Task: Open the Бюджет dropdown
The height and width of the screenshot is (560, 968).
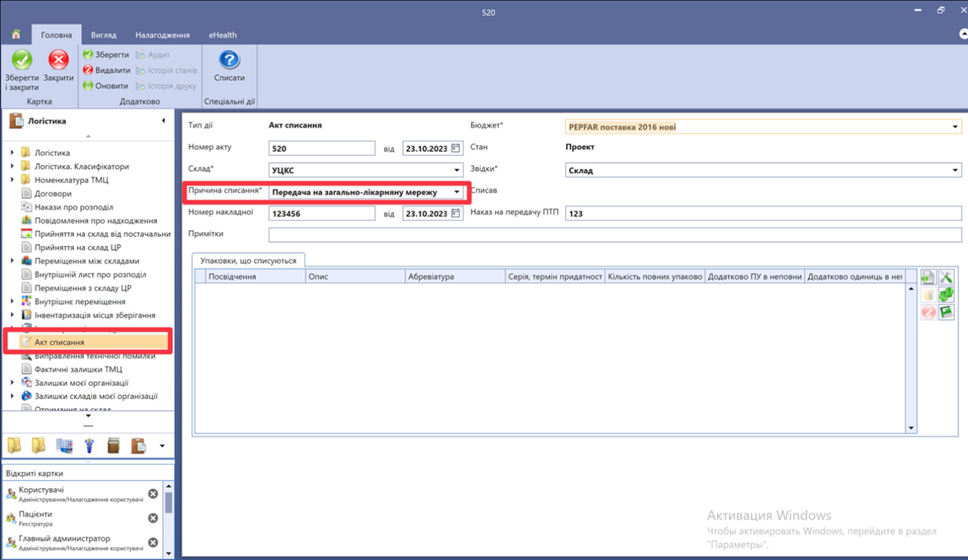Action: tap(955, 127)
